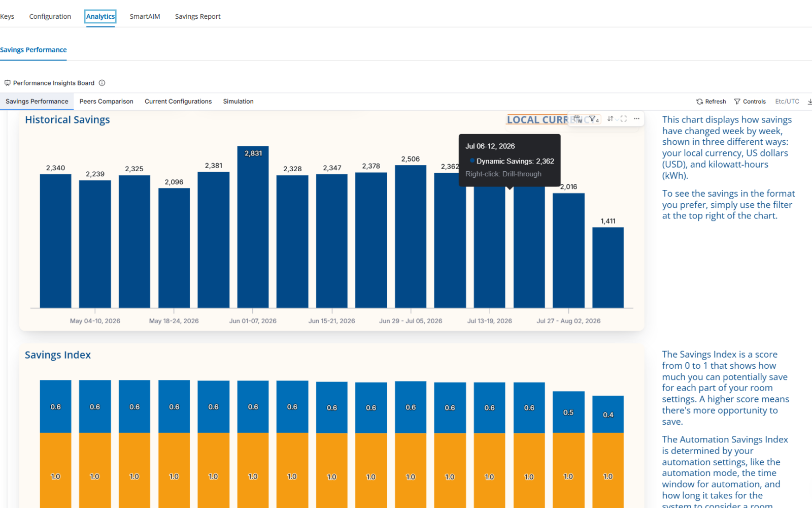The width and height of the screenshot is (812, 508).
Task: Open the Configuration top tab
Action: [50, 16]
